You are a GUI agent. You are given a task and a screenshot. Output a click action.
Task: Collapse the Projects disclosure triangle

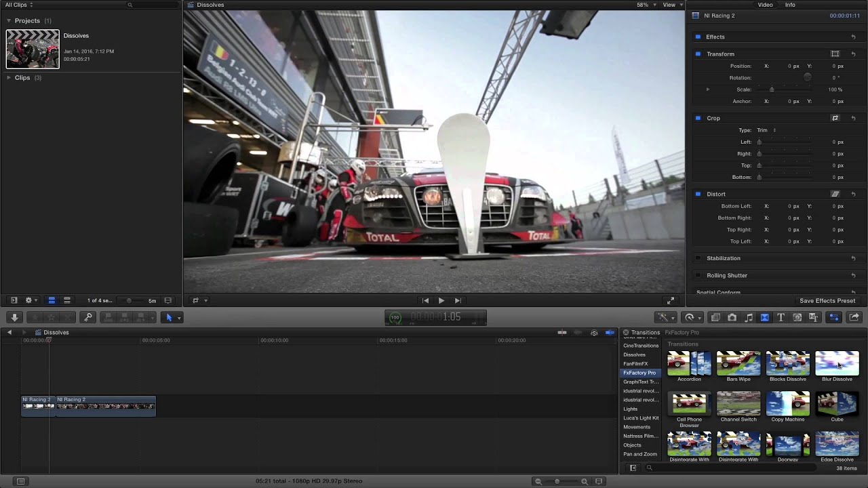click(8, 20)
